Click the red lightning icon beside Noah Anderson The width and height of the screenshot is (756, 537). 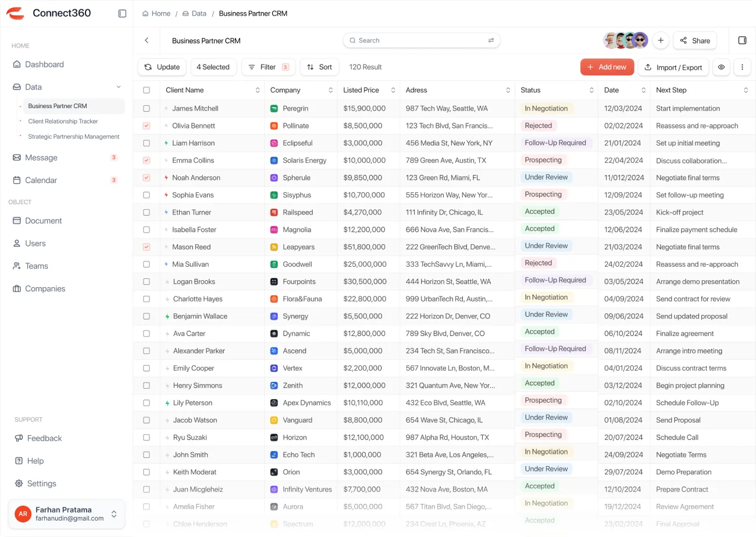point(166,178)
